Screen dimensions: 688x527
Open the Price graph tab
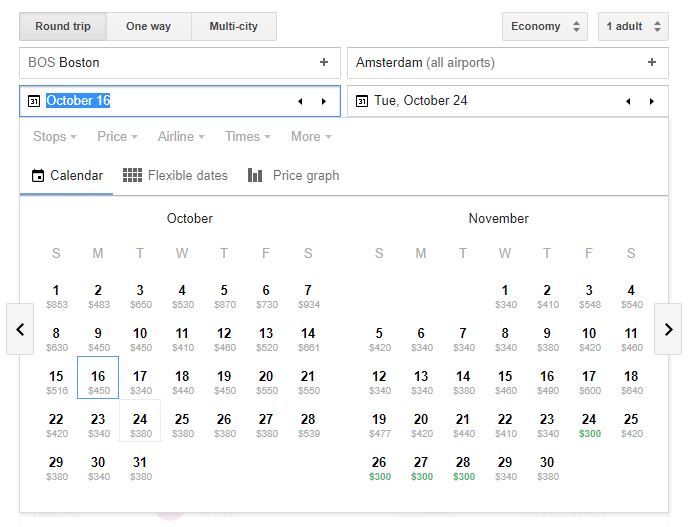pyautogui.click(x=293, y=175)
